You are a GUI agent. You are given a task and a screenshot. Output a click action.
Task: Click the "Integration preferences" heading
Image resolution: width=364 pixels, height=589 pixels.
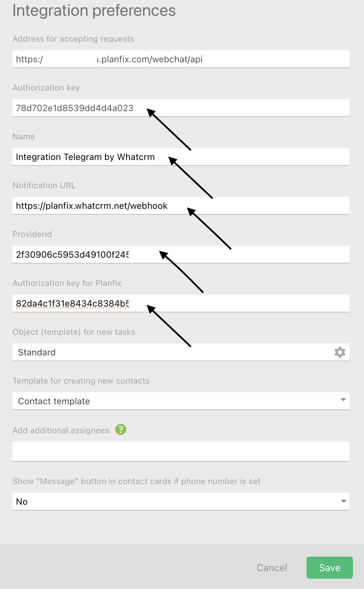(x=94, y=10)
